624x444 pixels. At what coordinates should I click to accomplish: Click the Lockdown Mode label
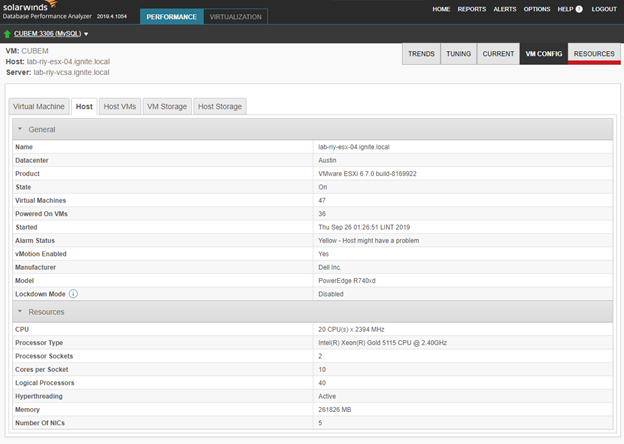pyautogui.click(x=40, y=294)
